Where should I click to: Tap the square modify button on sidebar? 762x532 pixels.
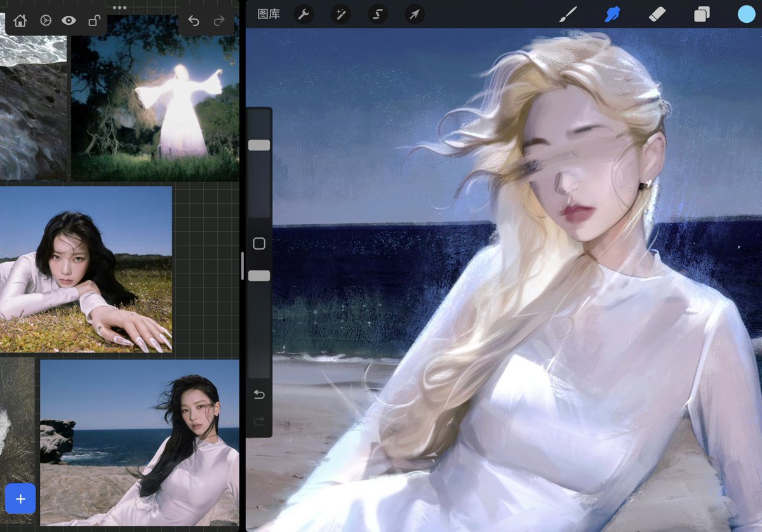tap(259, 244)
